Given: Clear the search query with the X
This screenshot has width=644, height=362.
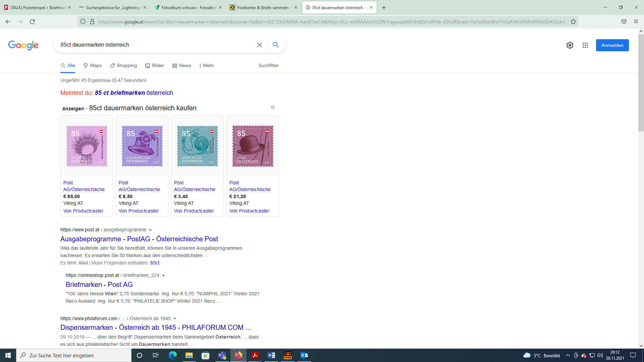Looking at the screenshot, I should [x=260, y=45].
